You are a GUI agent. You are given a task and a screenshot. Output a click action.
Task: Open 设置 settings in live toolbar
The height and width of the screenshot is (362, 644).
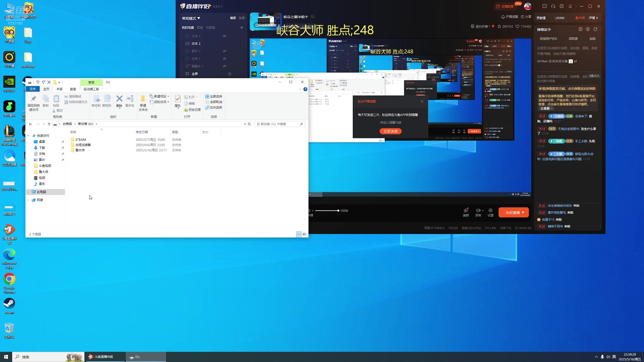pos(491,213)
